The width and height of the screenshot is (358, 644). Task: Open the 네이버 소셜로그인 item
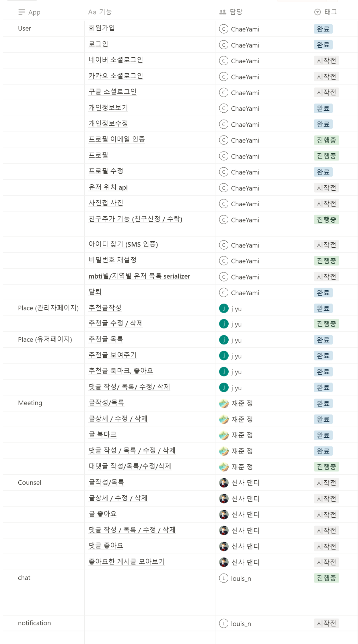pos(116,60)
